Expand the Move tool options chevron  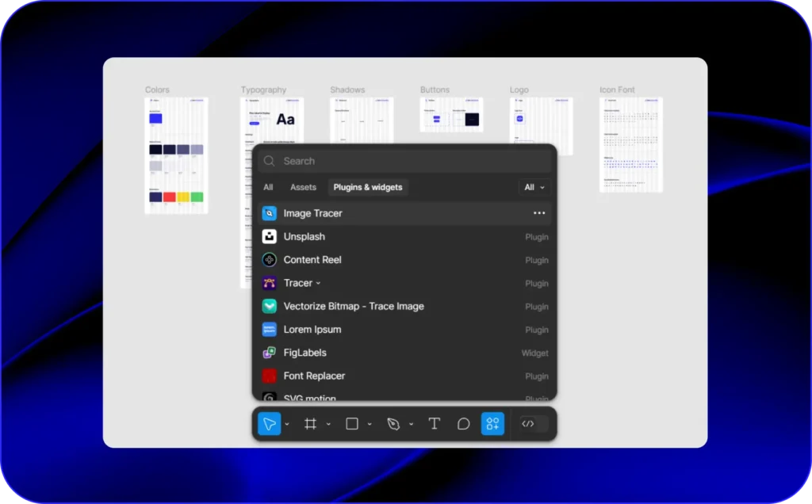pos(287,425)
